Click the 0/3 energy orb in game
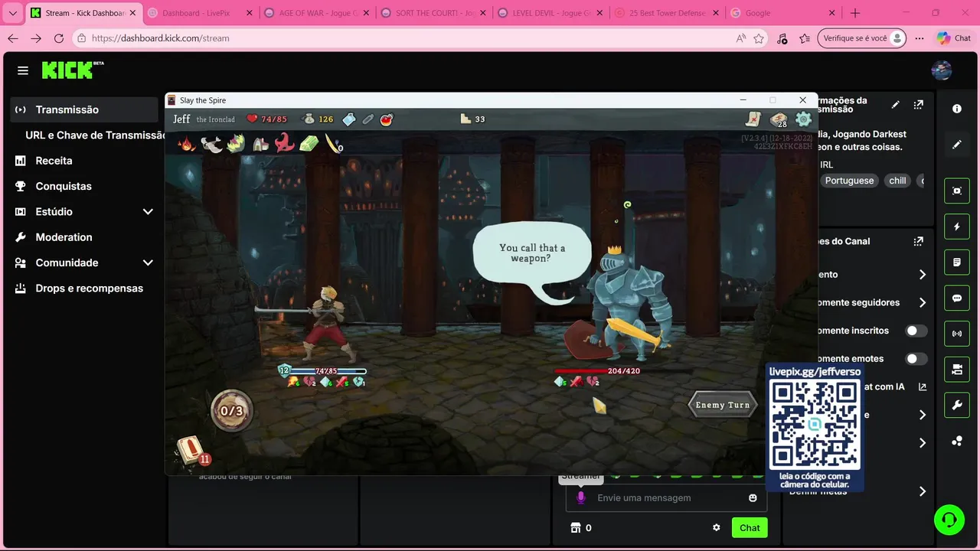980x551 pixels. [x=232, y=411]
